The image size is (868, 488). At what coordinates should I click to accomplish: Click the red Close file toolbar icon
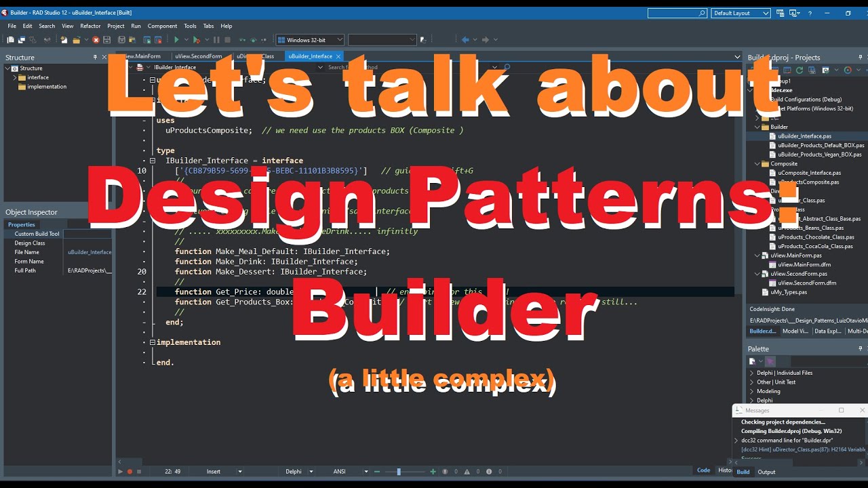tap(96, 40)
